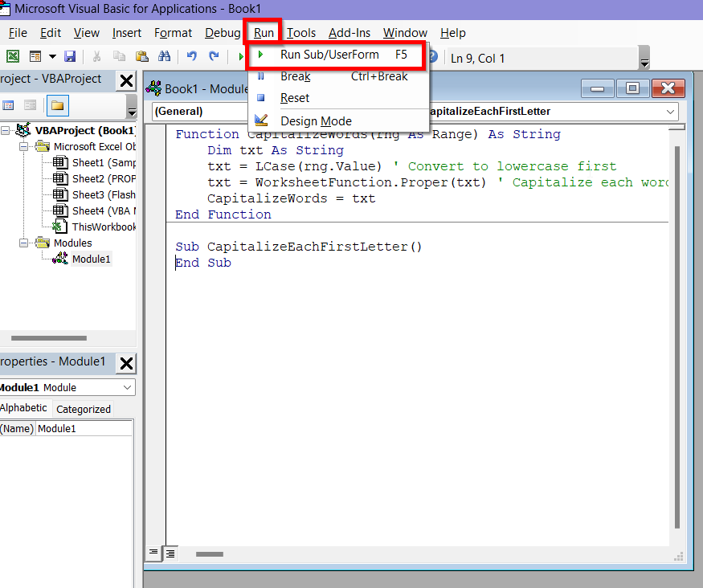Image resolution: width=703 pixels, height=588 pixels.
Task: Click the Project panel horizontal scrollbar
Action: [49, 338]
